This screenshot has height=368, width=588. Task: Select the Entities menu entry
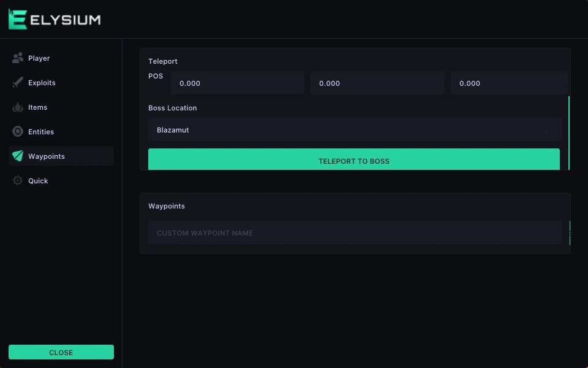click(x=61, y=132)
